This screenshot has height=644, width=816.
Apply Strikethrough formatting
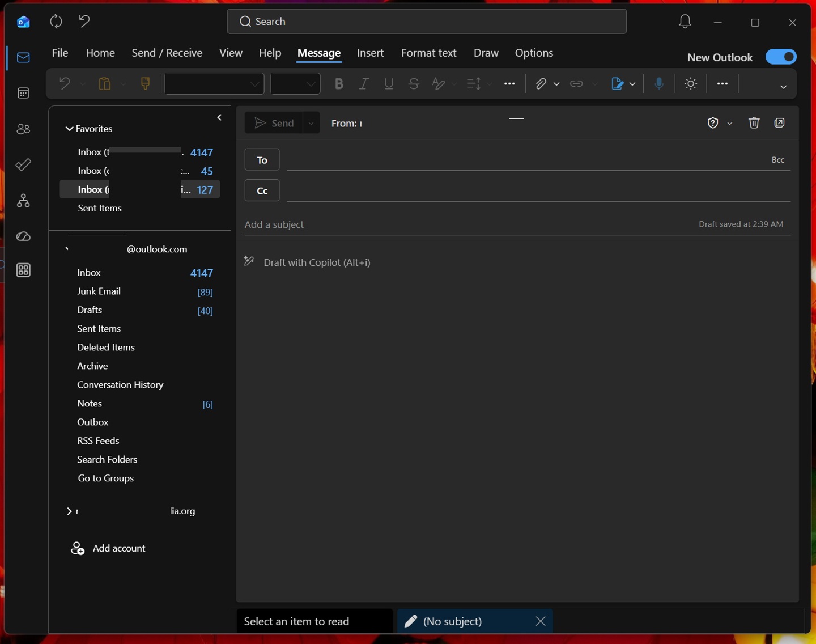(414, 84)
